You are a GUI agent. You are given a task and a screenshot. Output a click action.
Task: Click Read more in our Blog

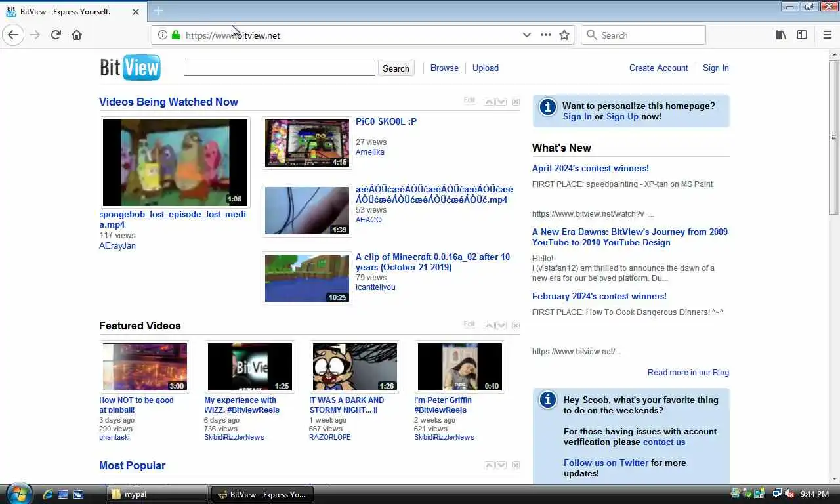(688, 372)
